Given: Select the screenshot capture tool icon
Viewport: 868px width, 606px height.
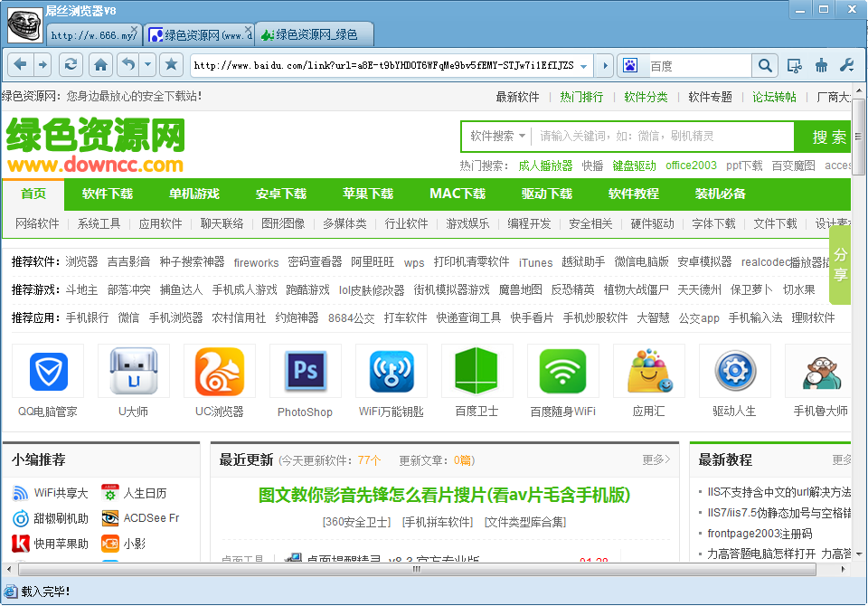Looking at the screenshot, I should (795, 65).
